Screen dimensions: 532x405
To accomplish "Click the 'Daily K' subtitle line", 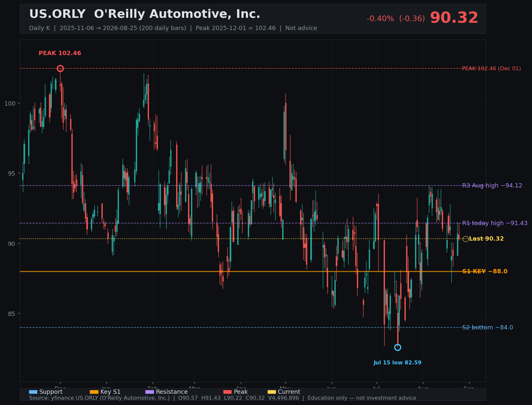I will pos(173,28).
